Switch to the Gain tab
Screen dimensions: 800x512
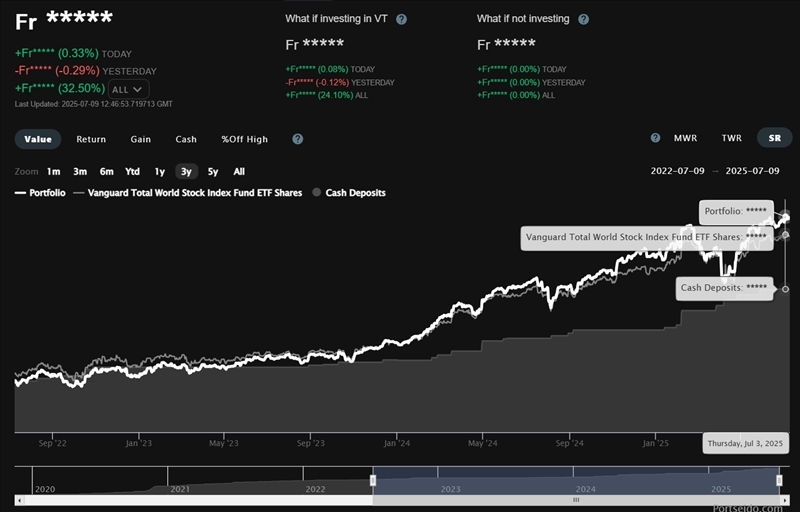point(141,139)
